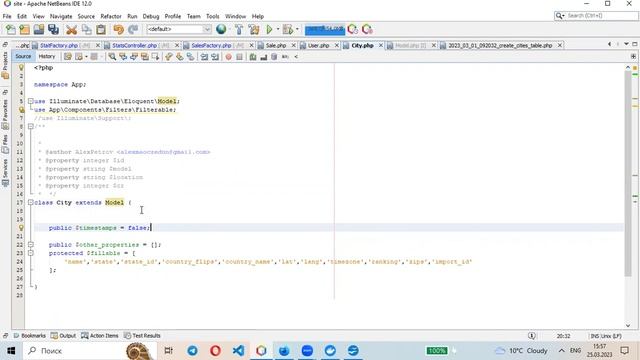Open the Test Results panel
The width and height of the screenshot is (640, 360).
point(142,336)
